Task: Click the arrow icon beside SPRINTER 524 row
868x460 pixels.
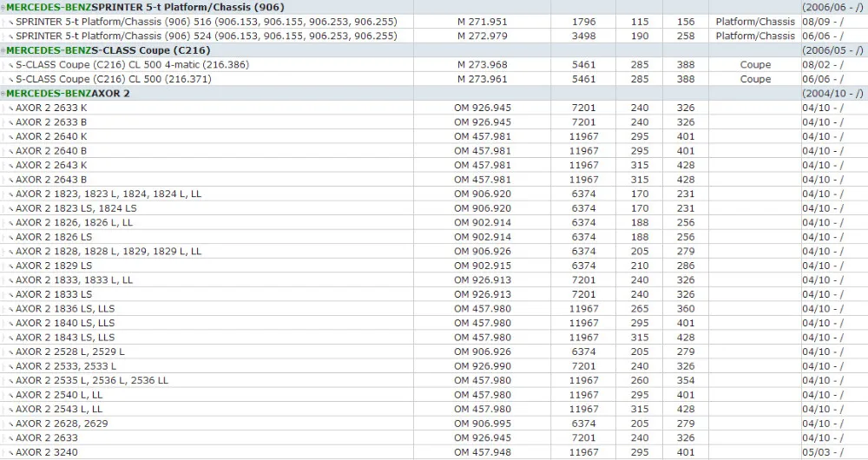Action: pos(10,36)
